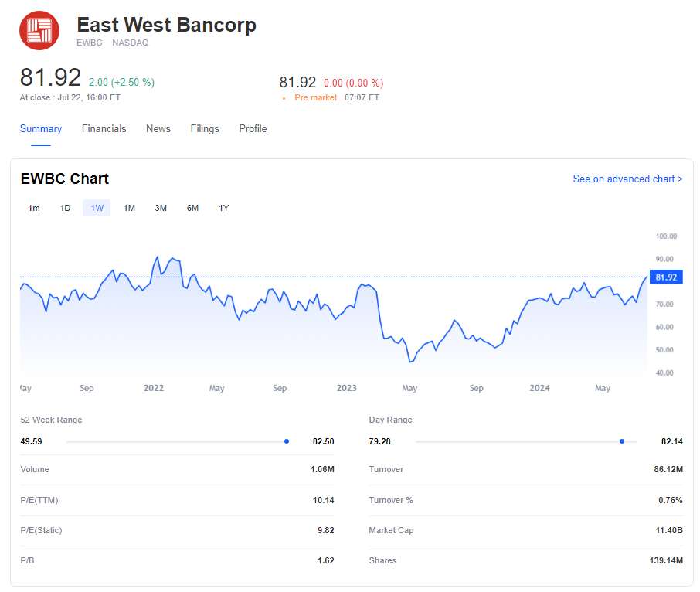Open the Summary tab
The height and width of the screenshot is (592, 700).
(x=41, y=129)
